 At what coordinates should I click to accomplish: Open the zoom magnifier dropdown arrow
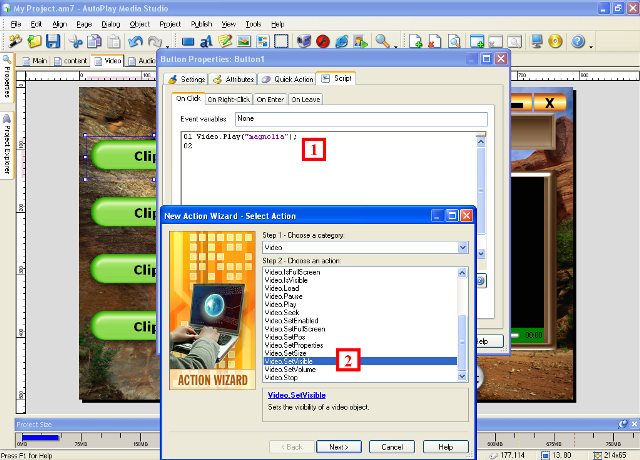coord(395,43)
